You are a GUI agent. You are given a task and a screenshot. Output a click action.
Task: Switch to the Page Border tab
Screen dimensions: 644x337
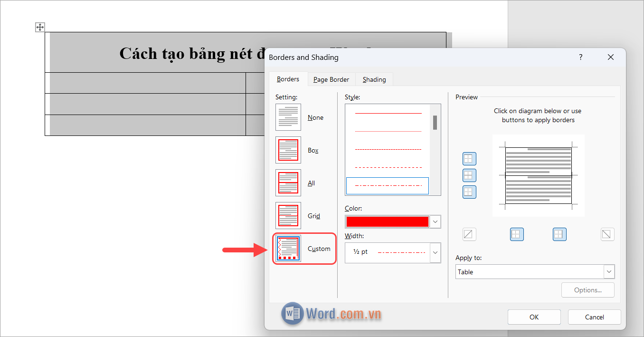pos(331,79)
